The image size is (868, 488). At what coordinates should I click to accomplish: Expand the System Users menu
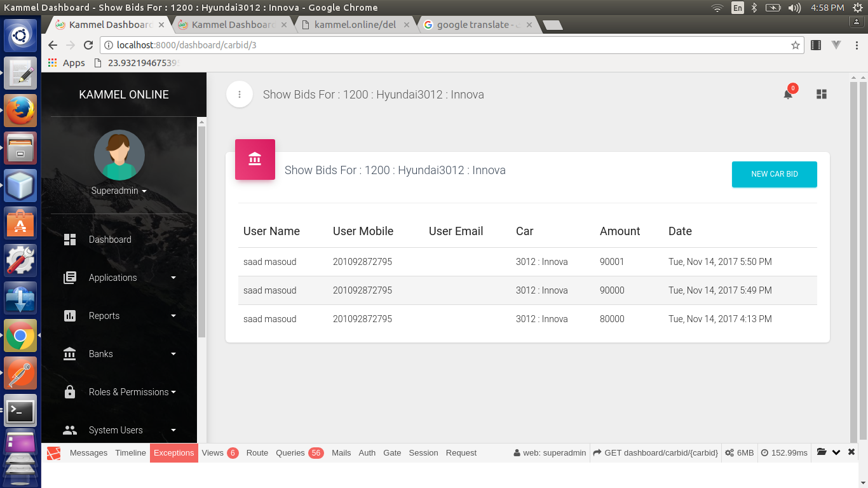pyautogui.click(x=119, y=430)
